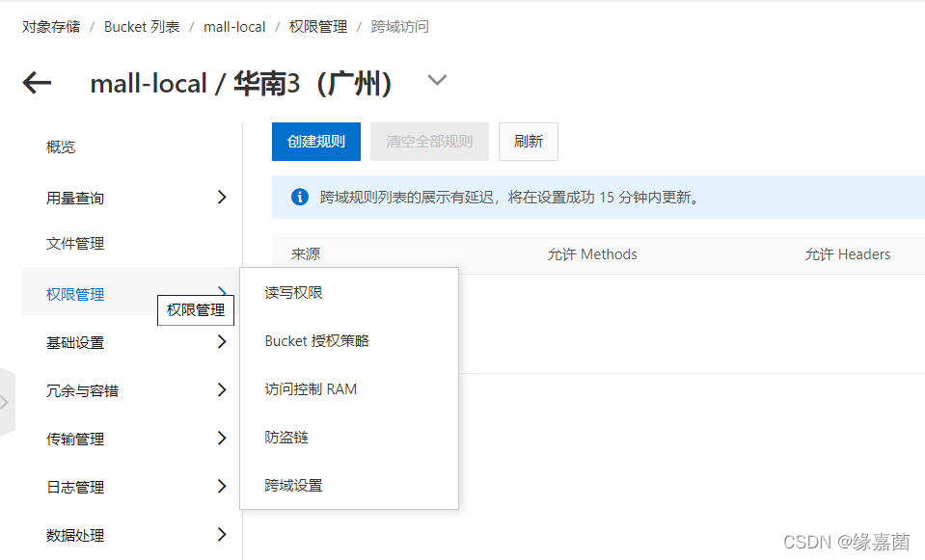Refresh the rule list with 刷新
This screenshot has width=925, height=560.
(528, 142)
